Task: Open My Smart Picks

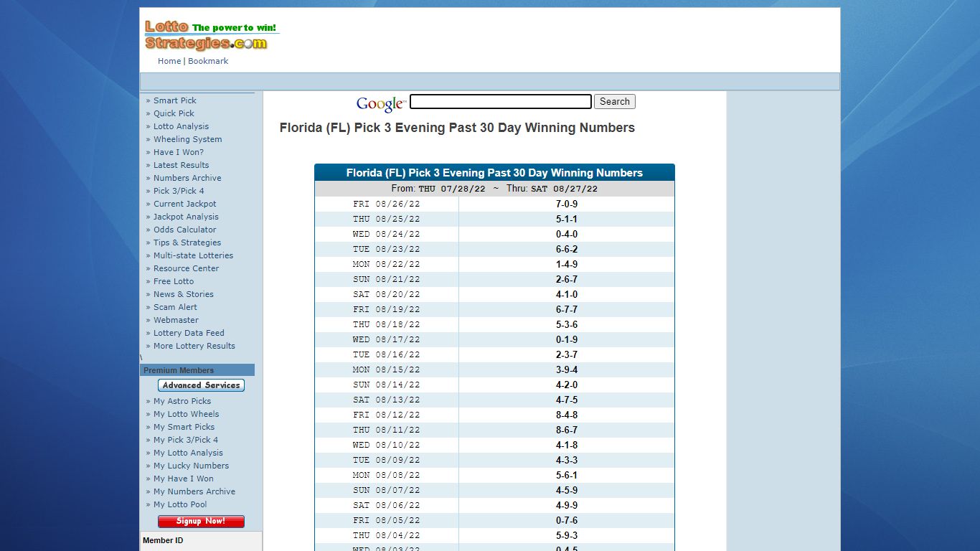Action: [184, 427]
